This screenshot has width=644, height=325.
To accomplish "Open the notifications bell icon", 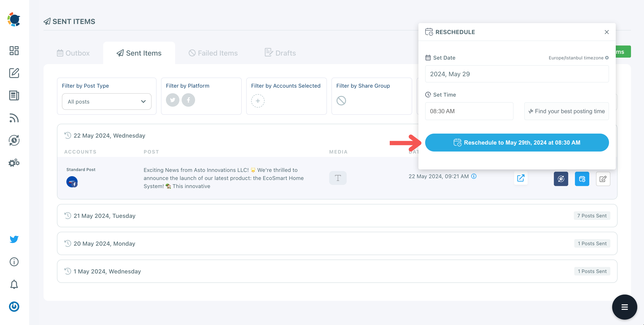I will tap(14, 284).
